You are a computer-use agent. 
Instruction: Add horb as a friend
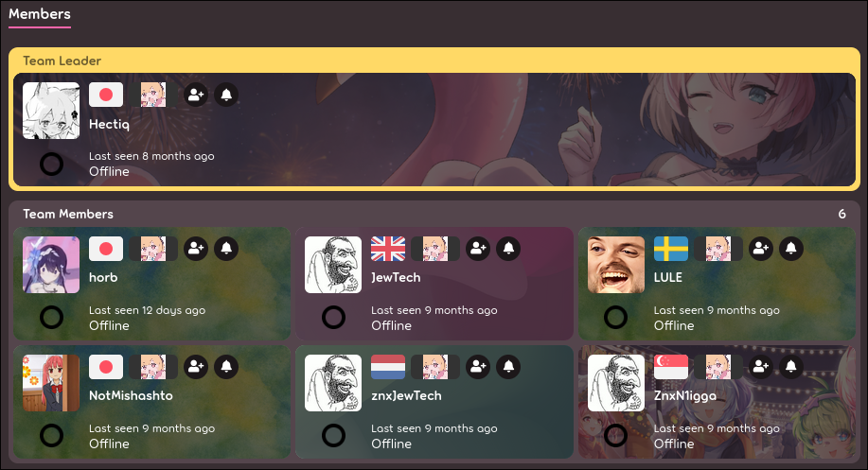pyautogui.click(x=196, y=249)
